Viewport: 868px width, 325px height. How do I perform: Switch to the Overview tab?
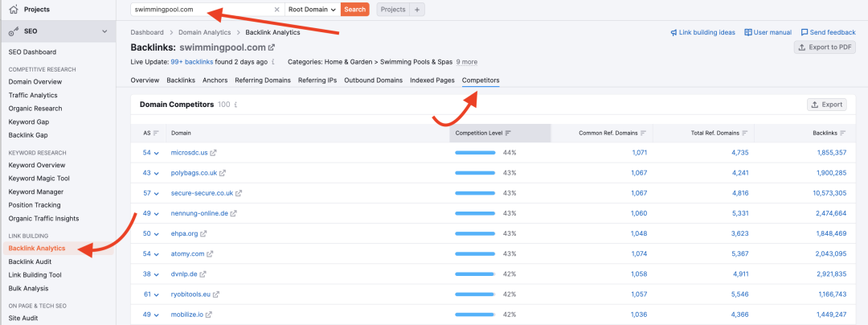coord(145,80)
